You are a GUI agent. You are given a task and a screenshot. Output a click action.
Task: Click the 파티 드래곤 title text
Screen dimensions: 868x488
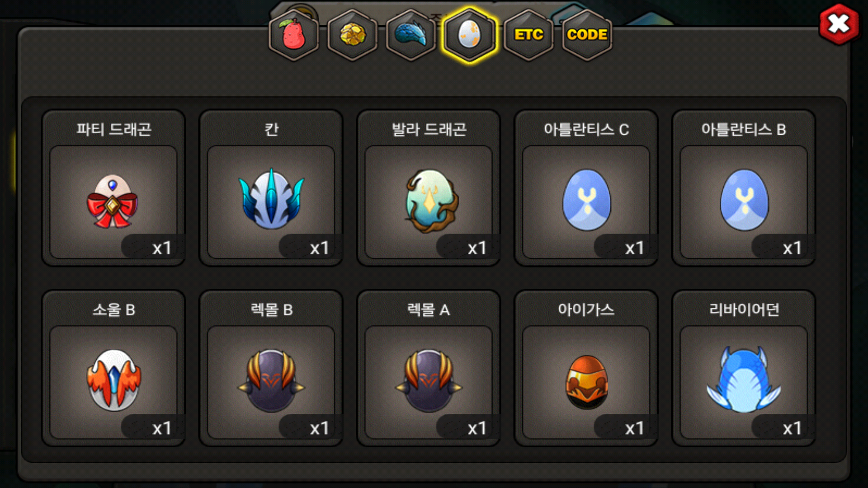coord(113,130)
